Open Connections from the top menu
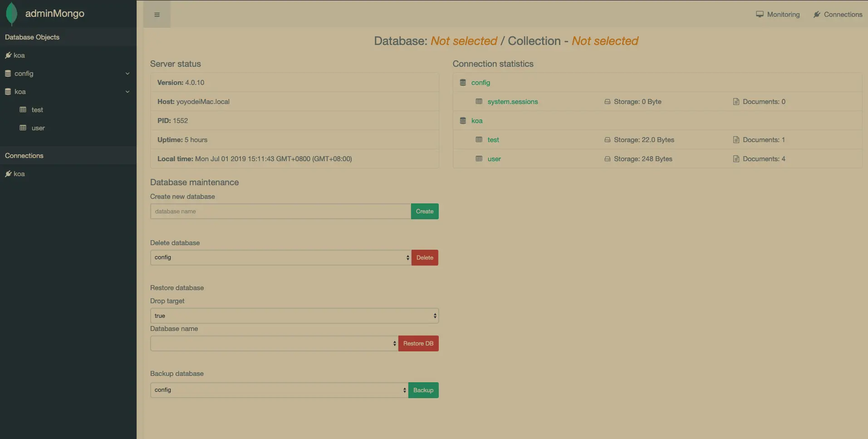Screen dimensions: 868x439 [x=838, y=15]
